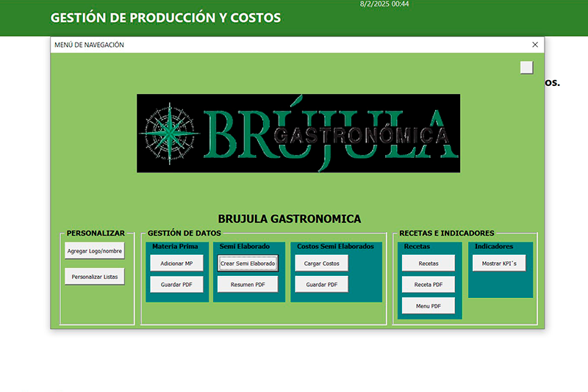Image resolution: width=588 pixels, height=392 pixels.
Task: Open the Recetas button
Action: (429, 264)
